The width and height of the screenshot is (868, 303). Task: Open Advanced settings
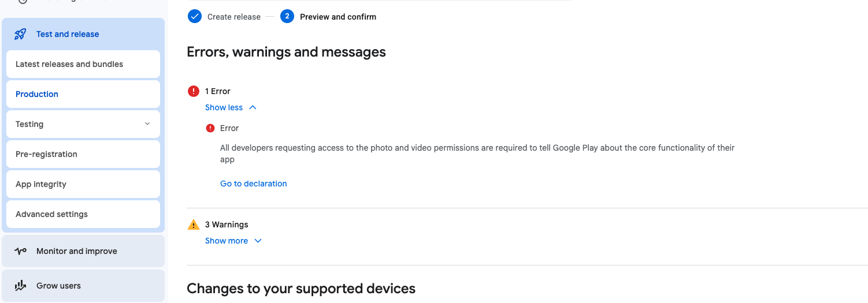(x=52, y=214)
